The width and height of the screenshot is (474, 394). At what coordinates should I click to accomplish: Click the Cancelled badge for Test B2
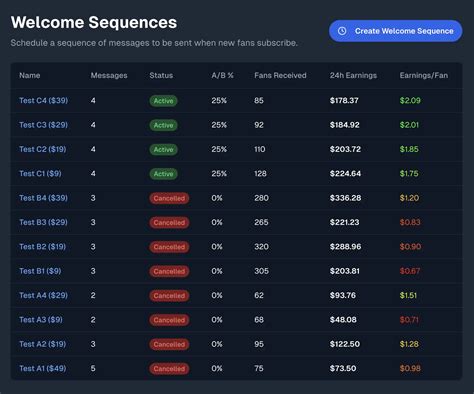click(169, 247)
